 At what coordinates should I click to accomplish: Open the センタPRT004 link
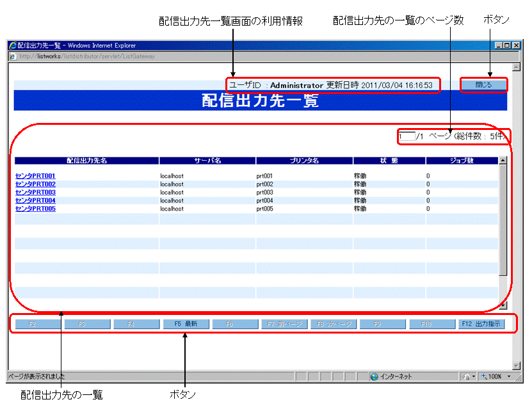(x=35, y=200)
